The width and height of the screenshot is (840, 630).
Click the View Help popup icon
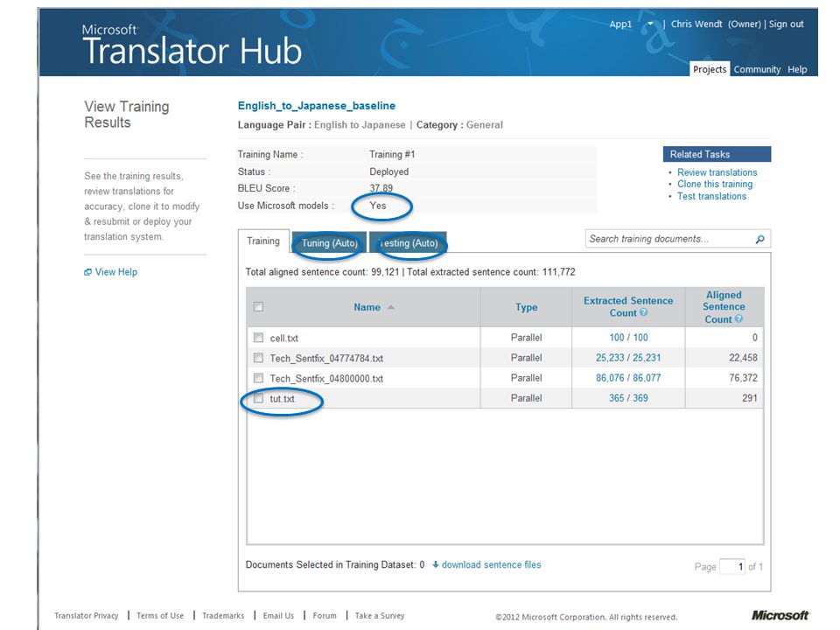coord(87,272)
